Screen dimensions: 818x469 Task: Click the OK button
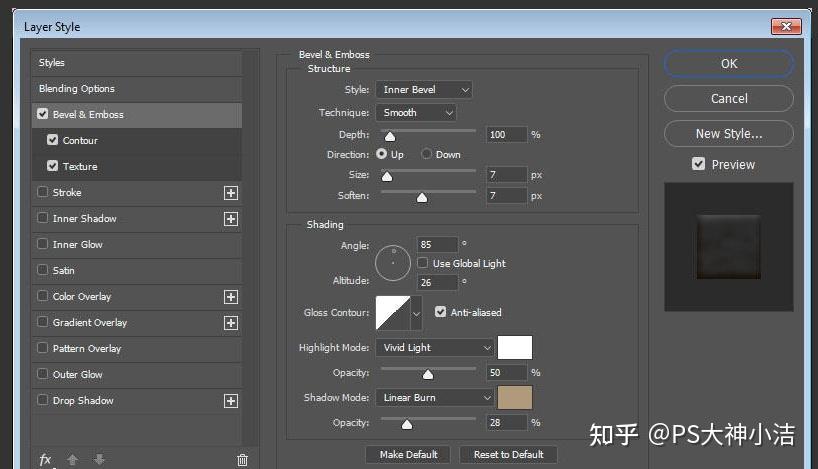click(729, 64)
